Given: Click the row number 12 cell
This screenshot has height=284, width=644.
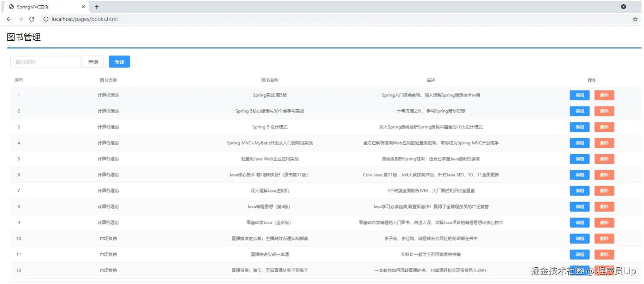Looking at the screenshot, I should (x=19, y=270).
